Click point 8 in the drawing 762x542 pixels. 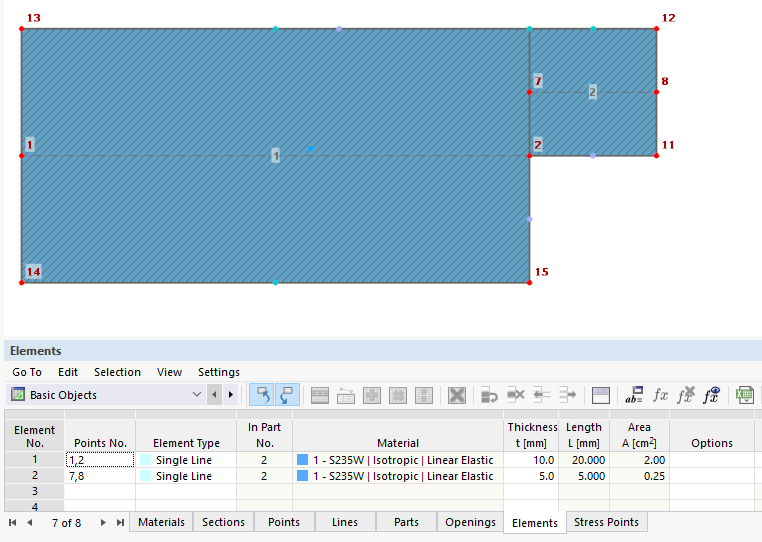point(657,92)
